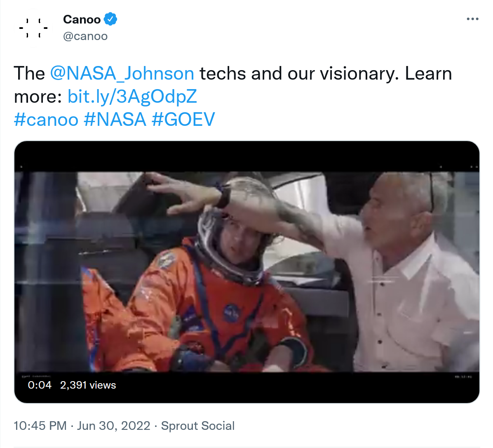Open the Sprout Social source link
The height and width of the screenshot is (448, 493).
coord(198,426)
